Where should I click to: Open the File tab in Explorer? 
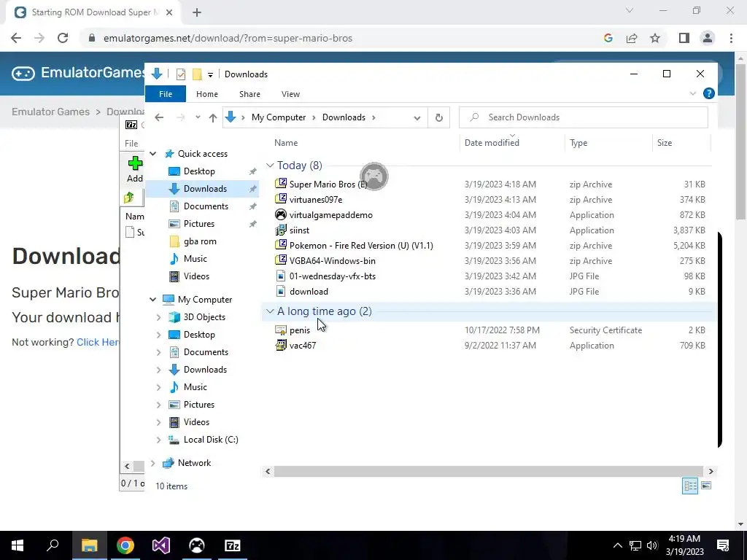166,94
